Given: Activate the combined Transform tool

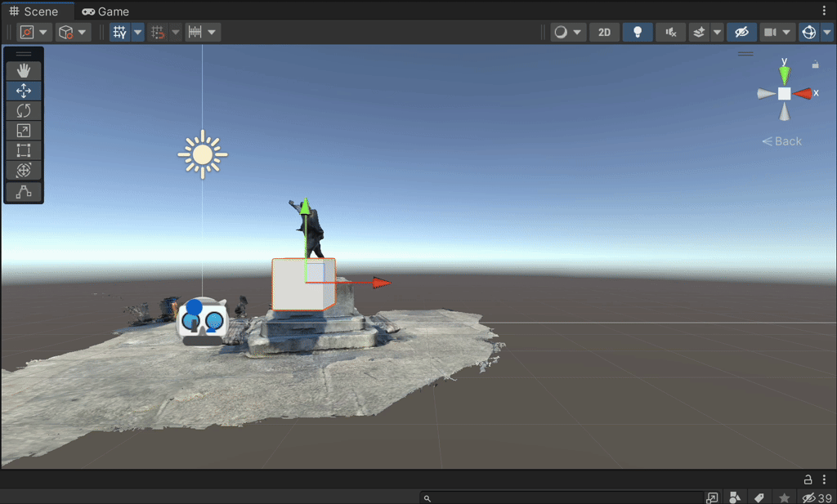Looking at the screenshot, I should click(x=23, y=170).
